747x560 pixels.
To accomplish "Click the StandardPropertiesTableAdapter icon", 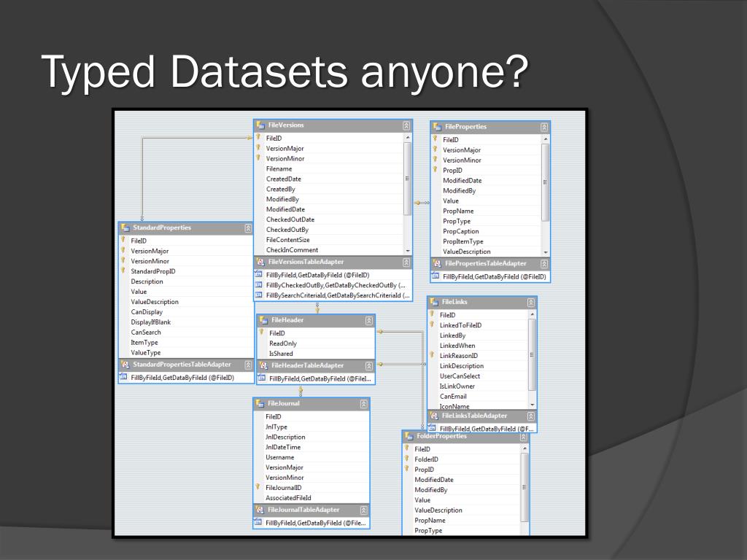I will (125, 365).
